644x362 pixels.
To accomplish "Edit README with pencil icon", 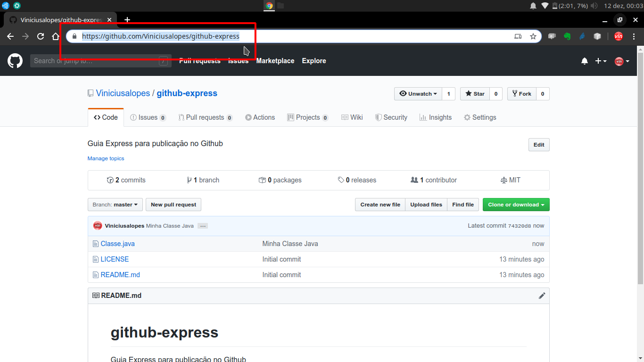I will [x=542, y=296].
